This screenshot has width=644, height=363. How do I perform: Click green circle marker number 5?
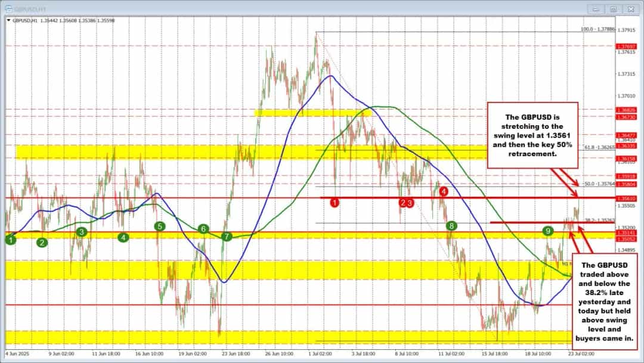point(159,226)
